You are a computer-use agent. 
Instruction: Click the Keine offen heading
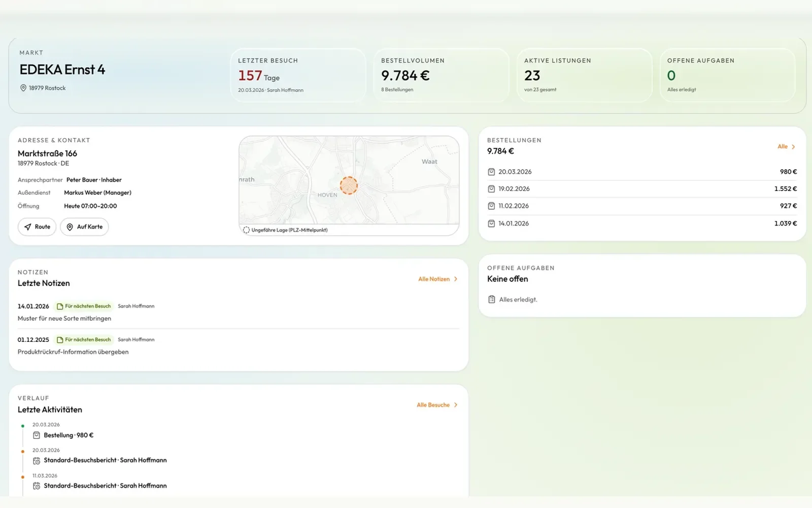pos(507,279)
